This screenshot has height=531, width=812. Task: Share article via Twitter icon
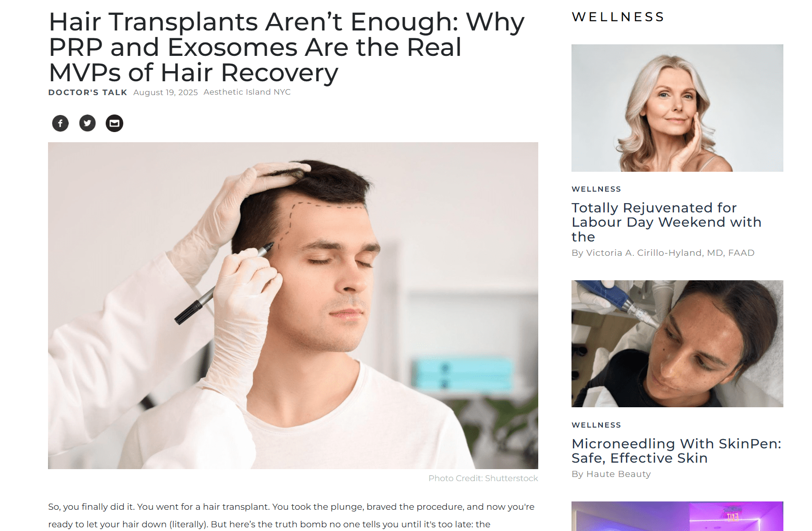click(x=87, y=123)
